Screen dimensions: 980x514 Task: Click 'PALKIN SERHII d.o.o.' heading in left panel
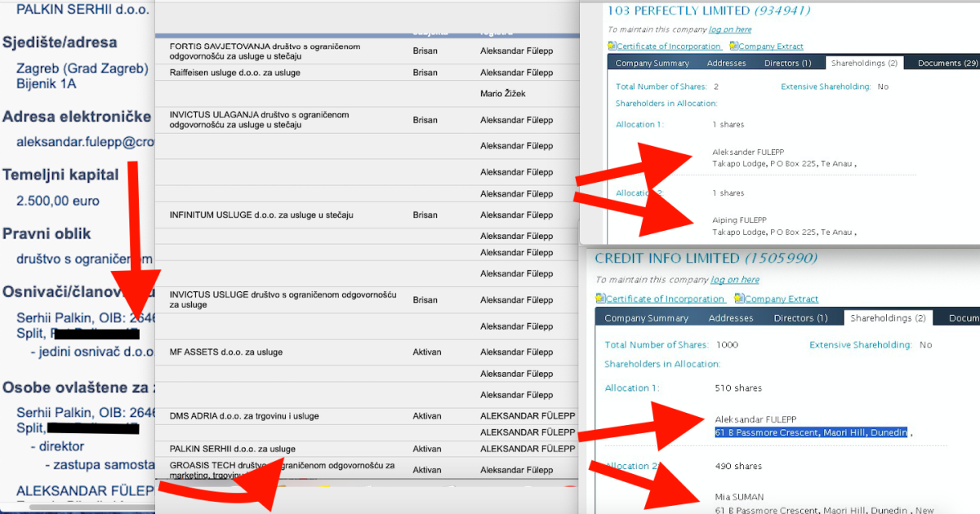[x=82, y=11]
